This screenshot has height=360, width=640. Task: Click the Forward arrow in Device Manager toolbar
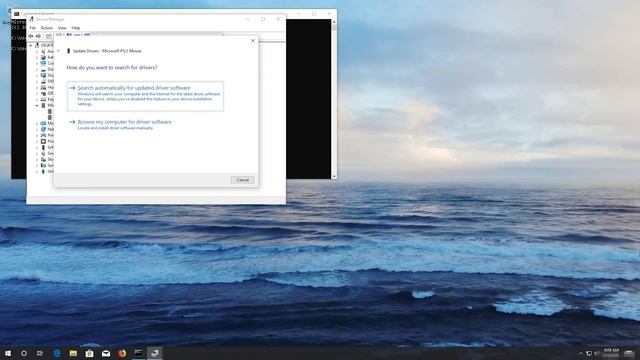[x=38, y=36]
